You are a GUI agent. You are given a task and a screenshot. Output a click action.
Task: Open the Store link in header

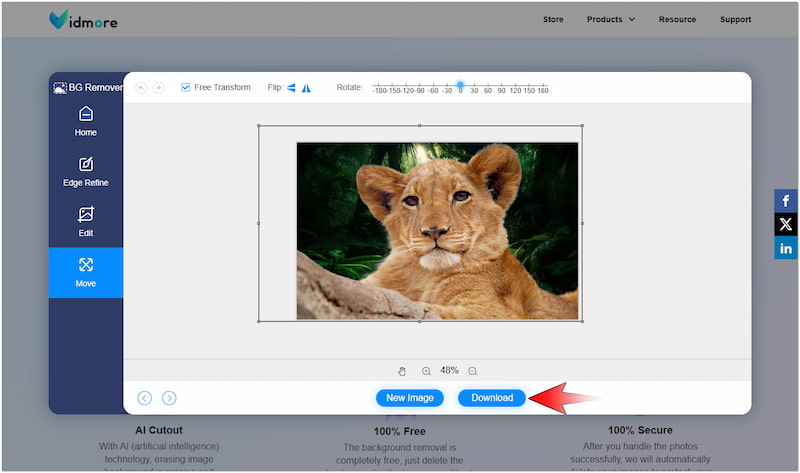pos(553,19)
